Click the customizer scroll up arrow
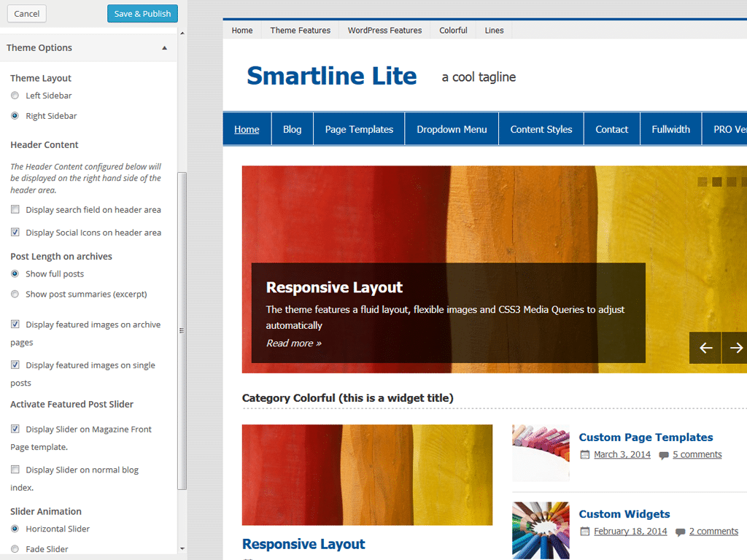The image size is (747, 560). point(182,33)
